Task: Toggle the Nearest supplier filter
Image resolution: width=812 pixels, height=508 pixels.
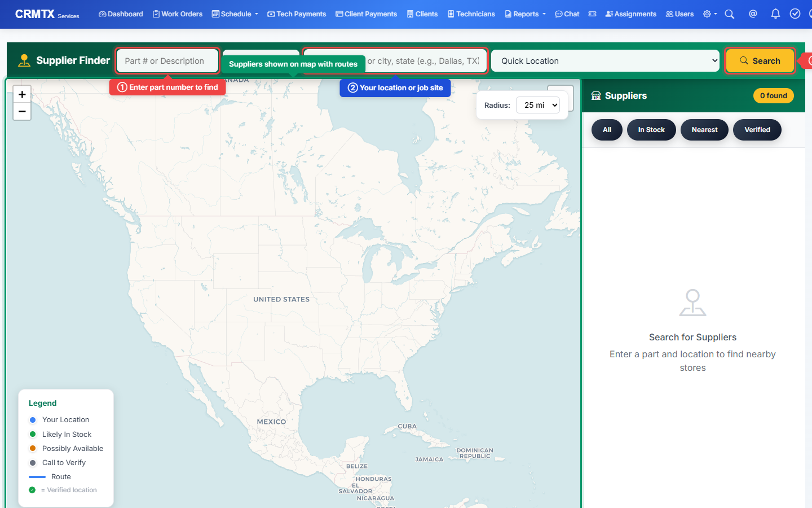Action: 704,130
